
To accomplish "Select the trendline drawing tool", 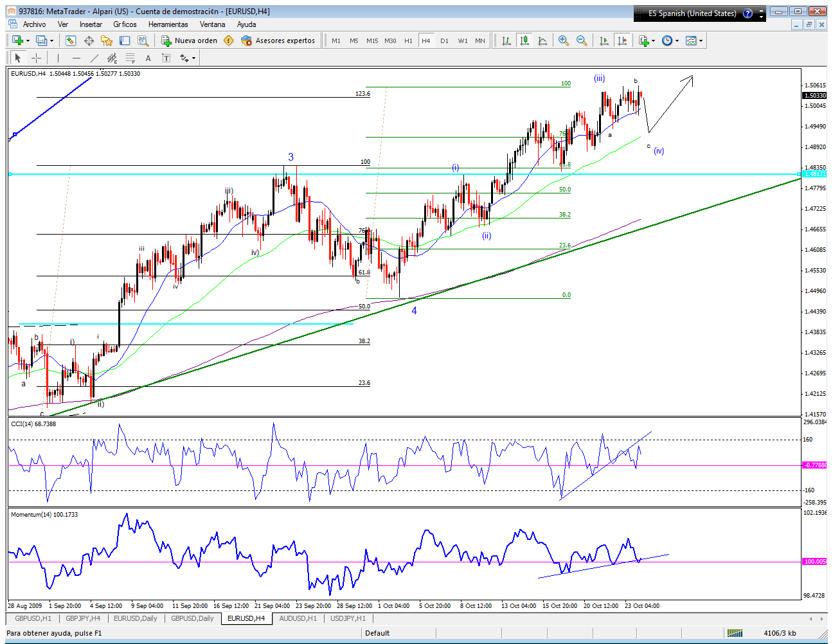I will tap(94, 58).
